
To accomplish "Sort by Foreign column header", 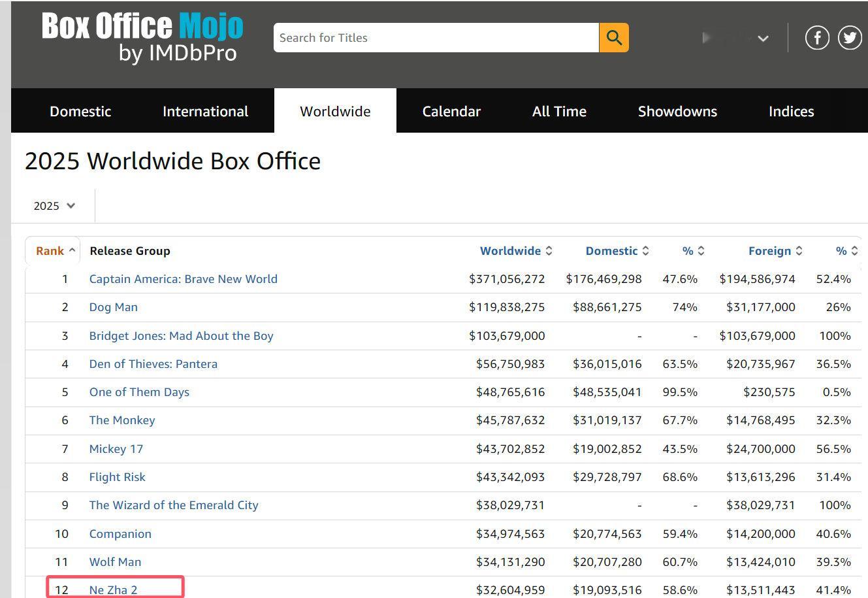I will click(x=775, y=251).
